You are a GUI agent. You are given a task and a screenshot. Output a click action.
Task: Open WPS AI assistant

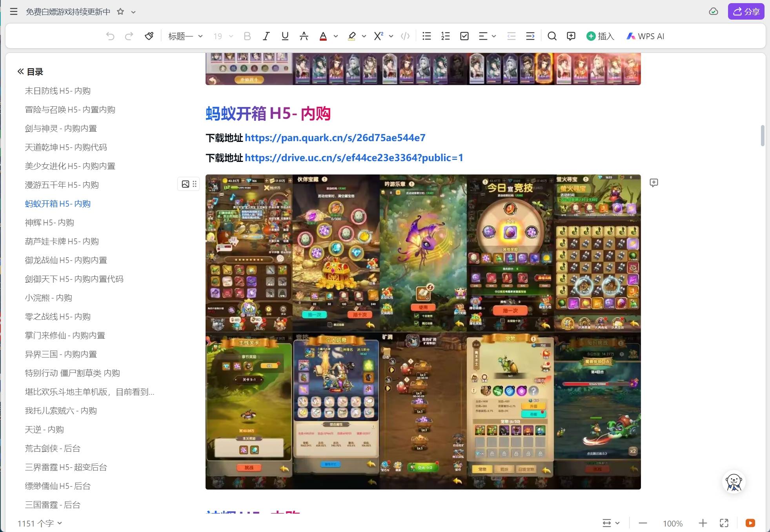645,36
